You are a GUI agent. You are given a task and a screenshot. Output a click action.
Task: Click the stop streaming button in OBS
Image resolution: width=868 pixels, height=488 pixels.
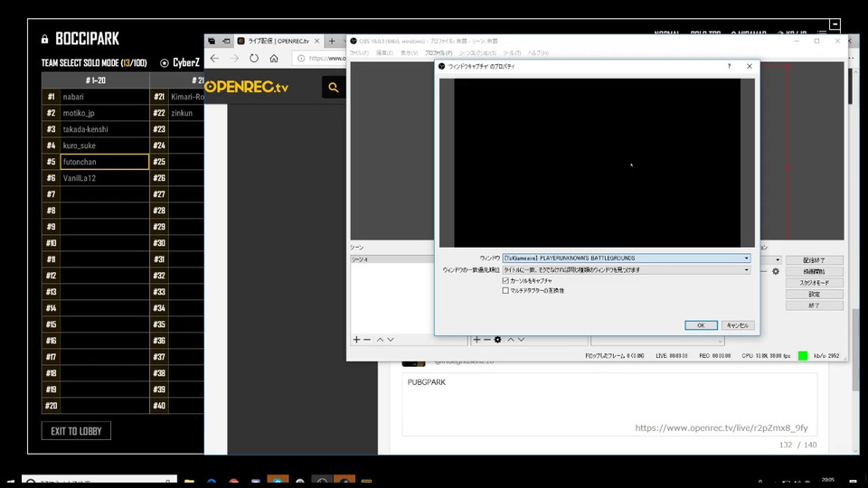pyautogui.click(x=815, y=260)
